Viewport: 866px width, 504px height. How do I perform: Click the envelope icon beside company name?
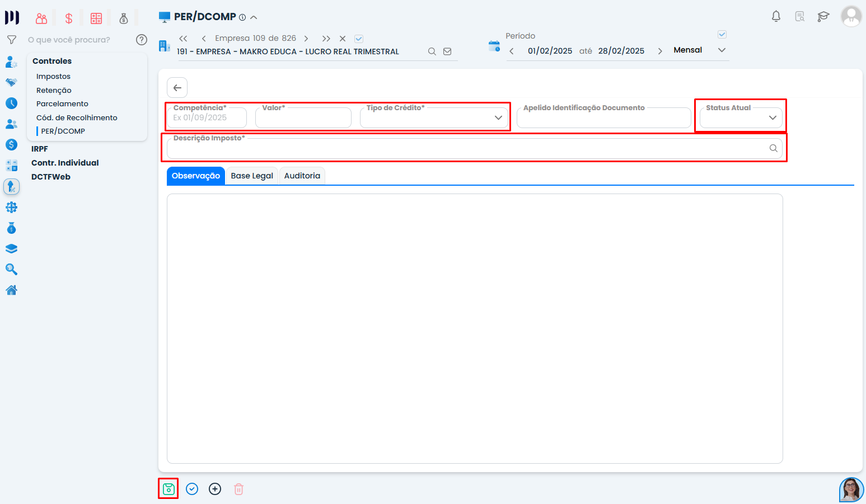point(447,51)
